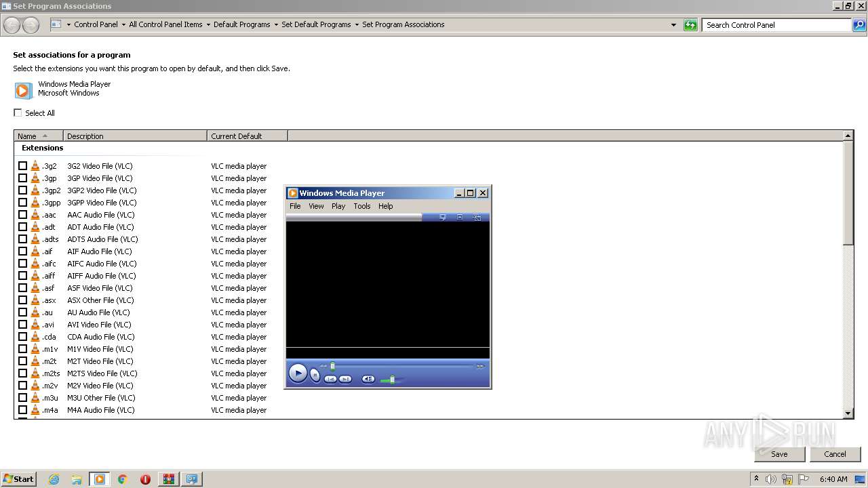
Task: Click the VLC cone icon for .3g2
Action: point(35,165)
